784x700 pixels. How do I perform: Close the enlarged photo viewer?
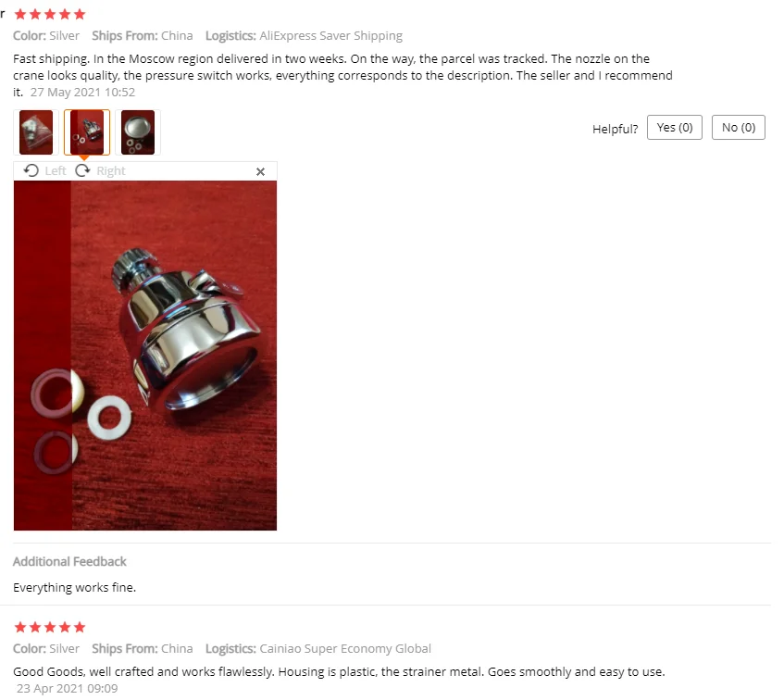tap(260, 172)
